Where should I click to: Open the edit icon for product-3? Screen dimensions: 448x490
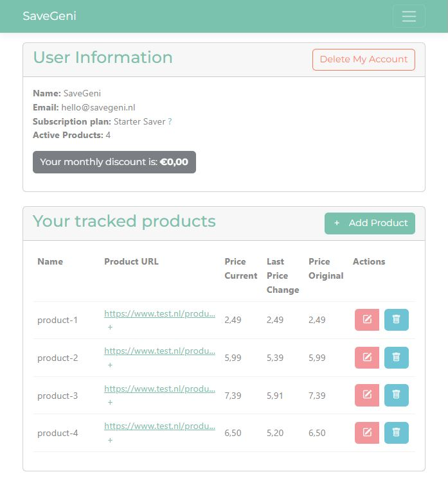367,395
